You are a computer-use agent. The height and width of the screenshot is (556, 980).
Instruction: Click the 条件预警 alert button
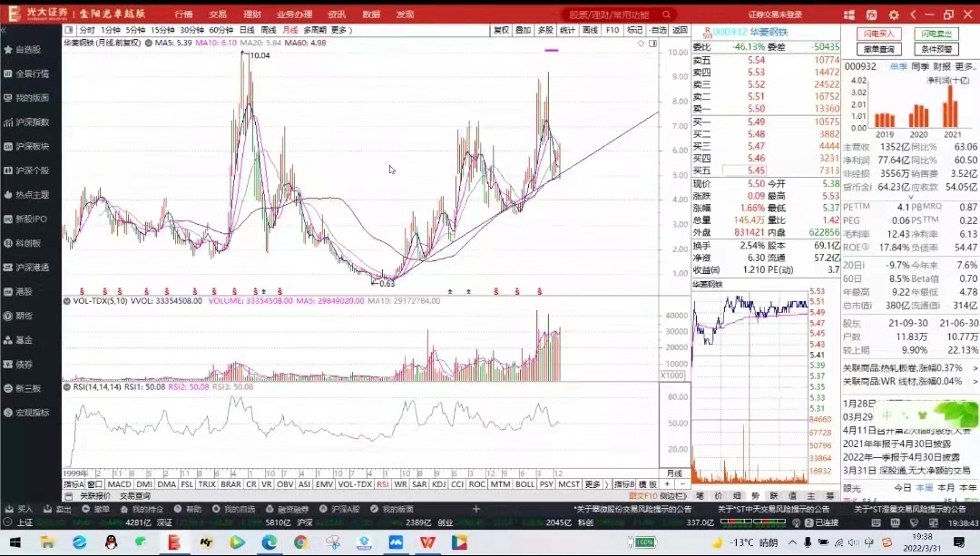tap(938, 49)
